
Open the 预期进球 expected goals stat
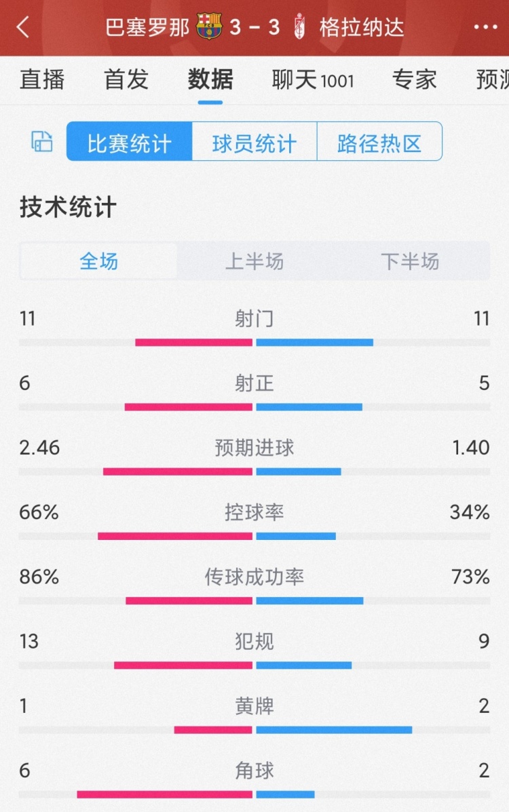click(254, 448)
